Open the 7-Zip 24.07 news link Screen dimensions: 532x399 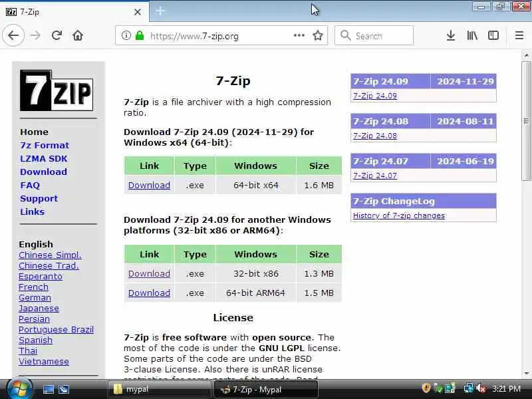pyautogui.click(x=375, y=176)
